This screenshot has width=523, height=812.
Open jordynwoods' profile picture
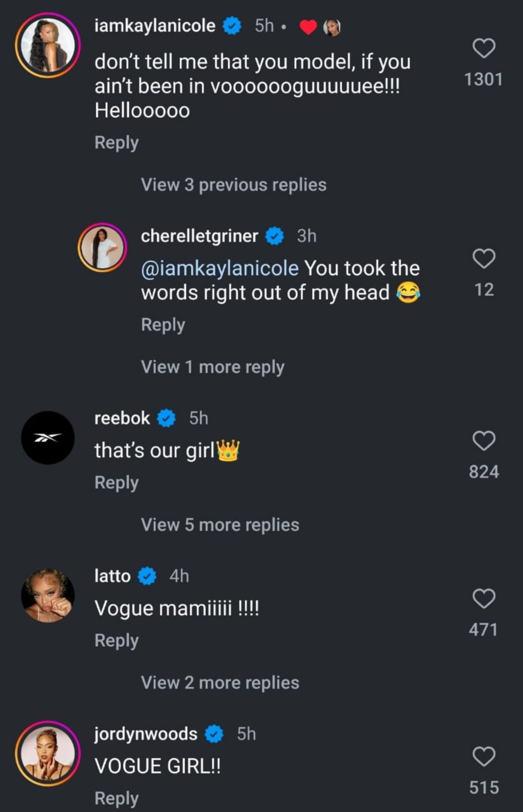tap(48, 753)
